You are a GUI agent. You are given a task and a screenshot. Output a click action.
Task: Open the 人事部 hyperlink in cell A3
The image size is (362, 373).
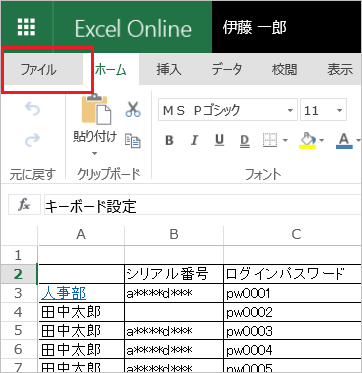point(63,294)
